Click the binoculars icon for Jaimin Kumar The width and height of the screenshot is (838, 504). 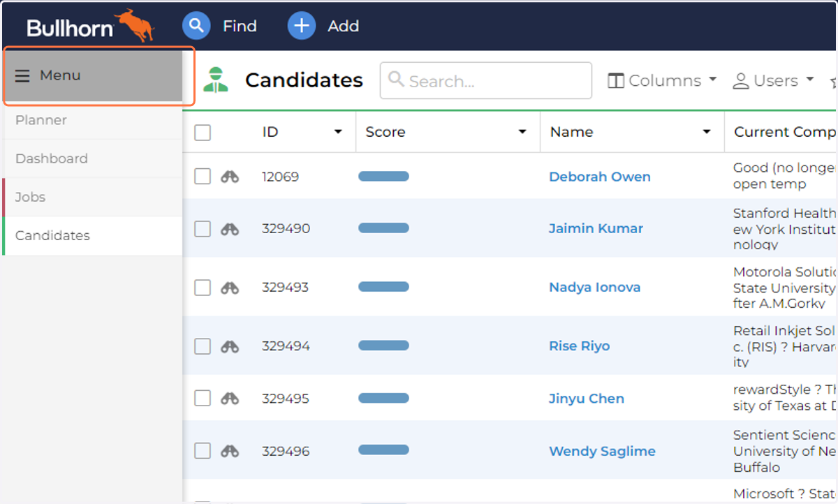point(230,228)
